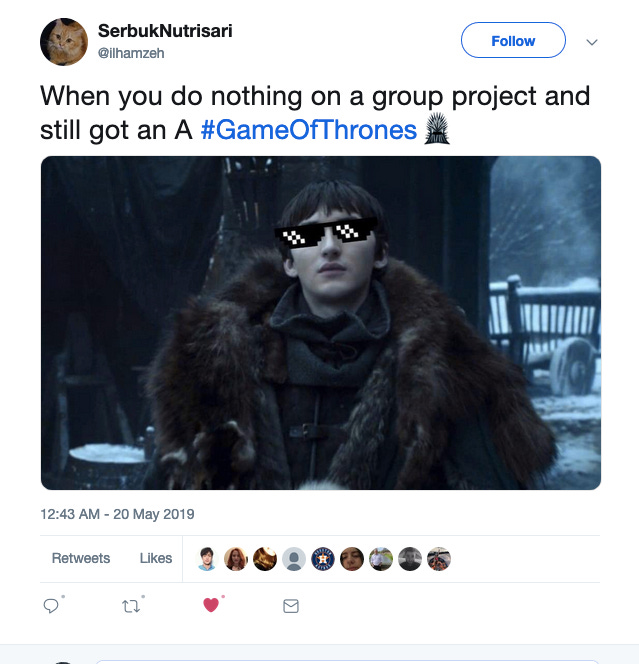The height and width of the screenshot is (664, 639).
Task: Open the Astros logo liker avatar
Action: 323,559
